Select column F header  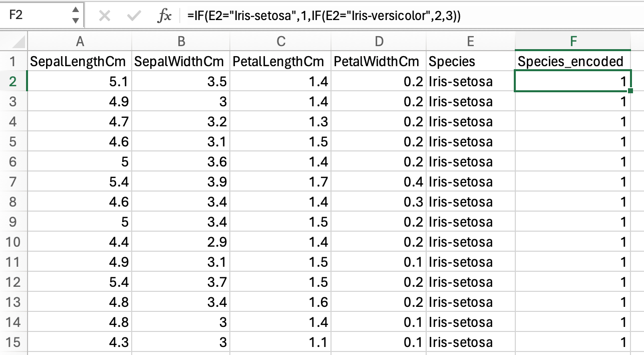coord(574,41)
